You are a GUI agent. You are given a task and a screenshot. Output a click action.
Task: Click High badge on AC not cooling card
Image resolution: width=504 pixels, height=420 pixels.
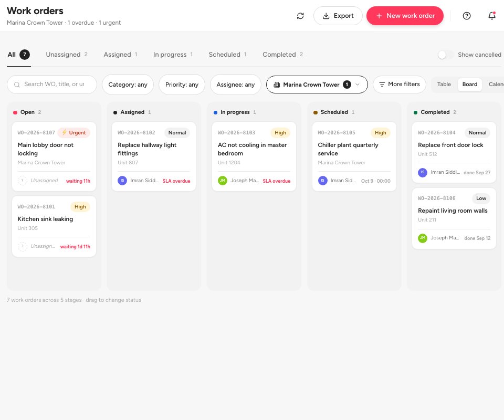point(280,133)
